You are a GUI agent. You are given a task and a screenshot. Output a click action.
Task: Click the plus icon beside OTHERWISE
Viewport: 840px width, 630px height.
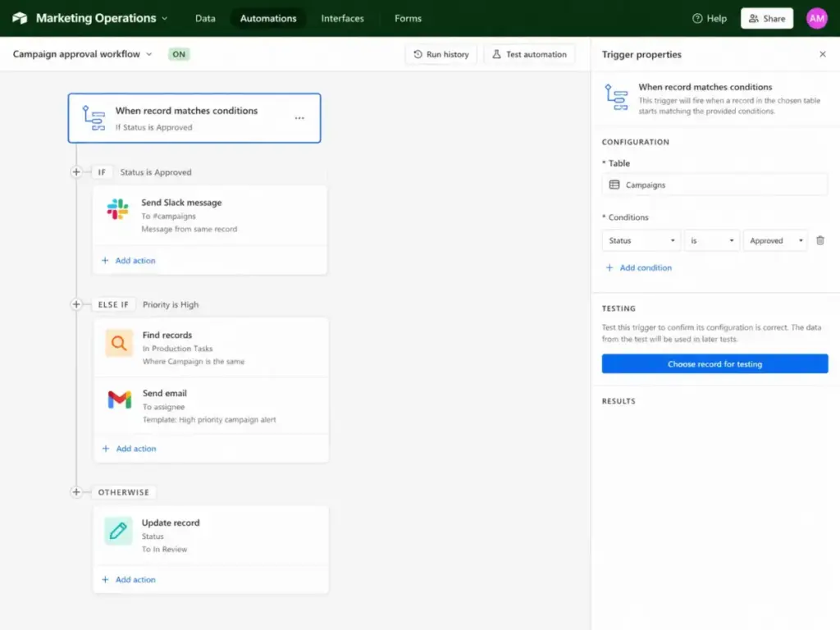[76, 492]
